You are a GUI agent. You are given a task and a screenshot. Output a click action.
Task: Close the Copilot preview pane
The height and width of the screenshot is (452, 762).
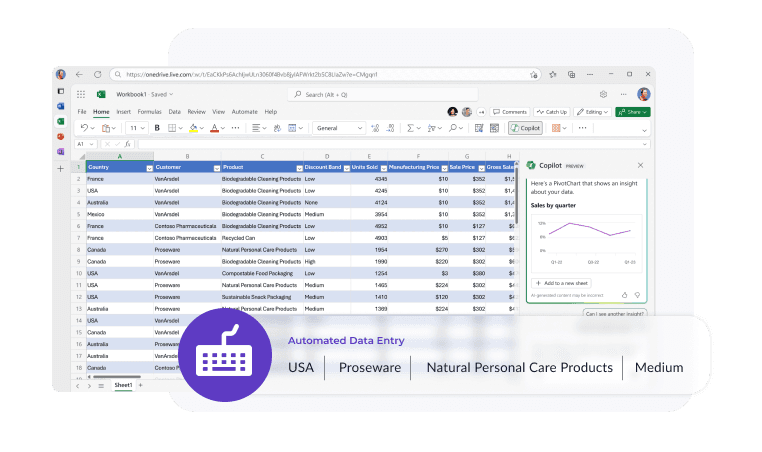pyautogui.click(x=640, y=165)
